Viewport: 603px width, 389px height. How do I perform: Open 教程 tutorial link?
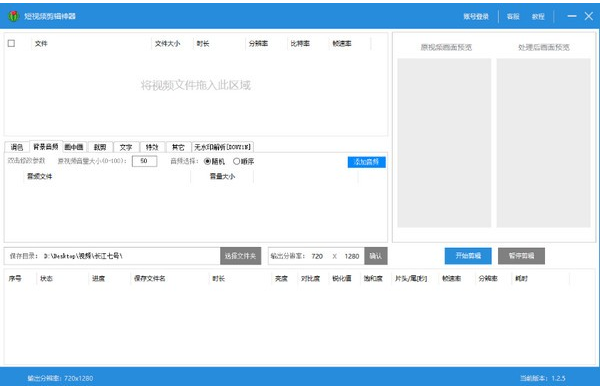(538, 17)
